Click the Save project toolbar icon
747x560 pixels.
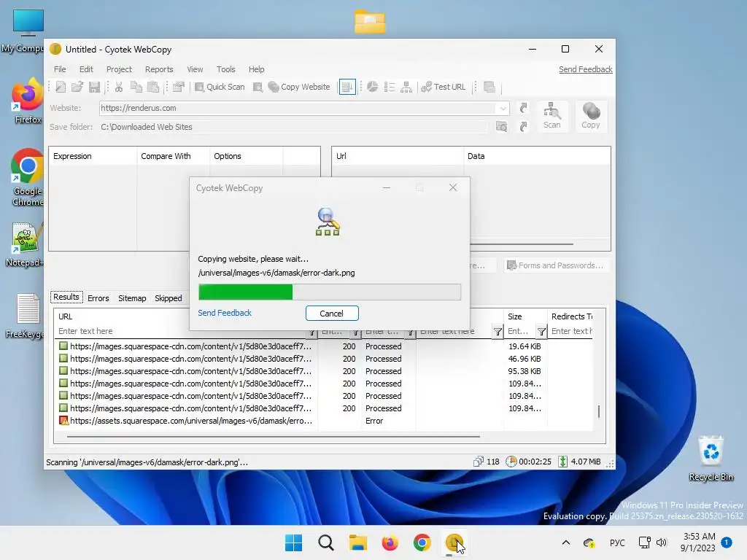tap(94, 87)
